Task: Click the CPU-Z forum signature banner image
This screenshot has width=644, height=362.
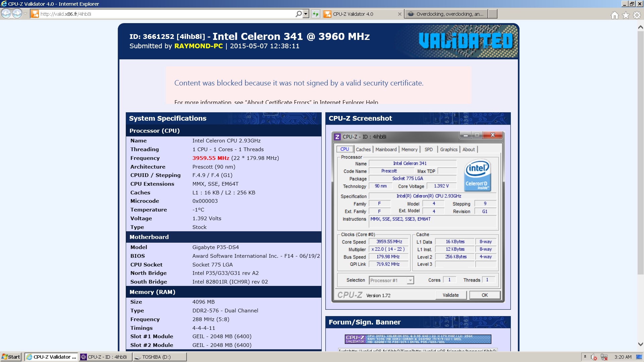Action: click(418, 339)
